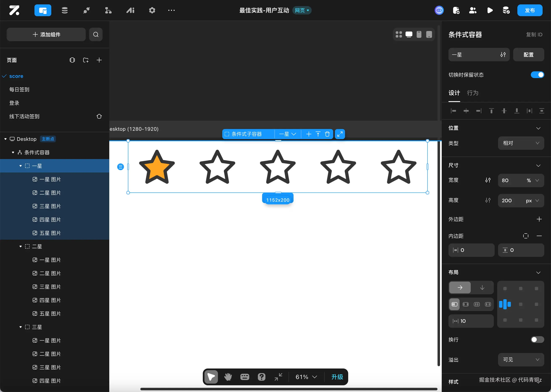
Task: Switch to the 行为 tab
Action: pyautogui.click(x=472, y=93)
